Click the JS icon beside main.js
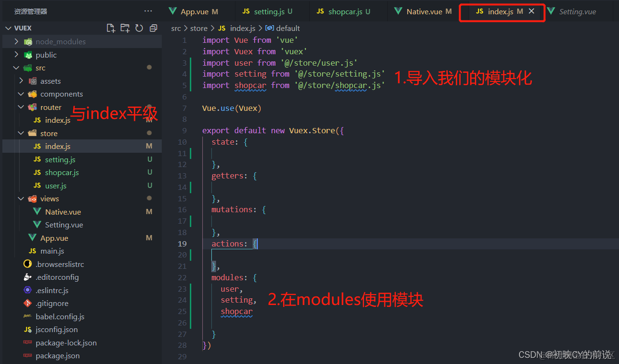 point(32,251)
